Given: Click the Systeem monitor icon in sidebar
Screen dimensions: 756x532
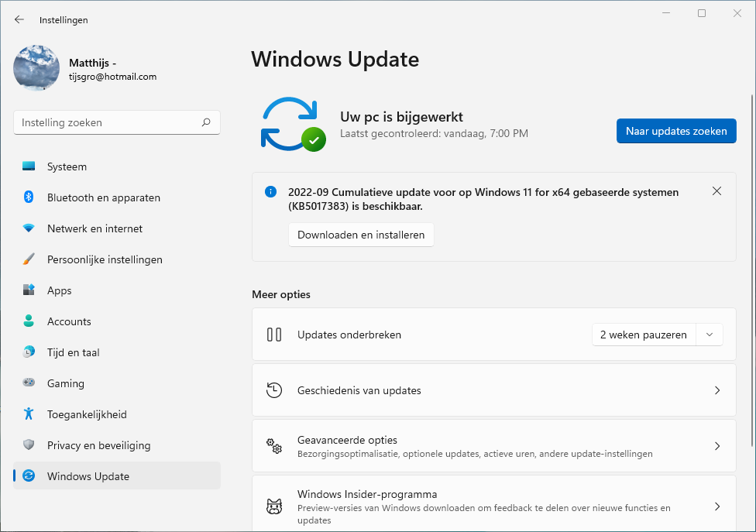Looking at the screenshot, I should (29, 166).
